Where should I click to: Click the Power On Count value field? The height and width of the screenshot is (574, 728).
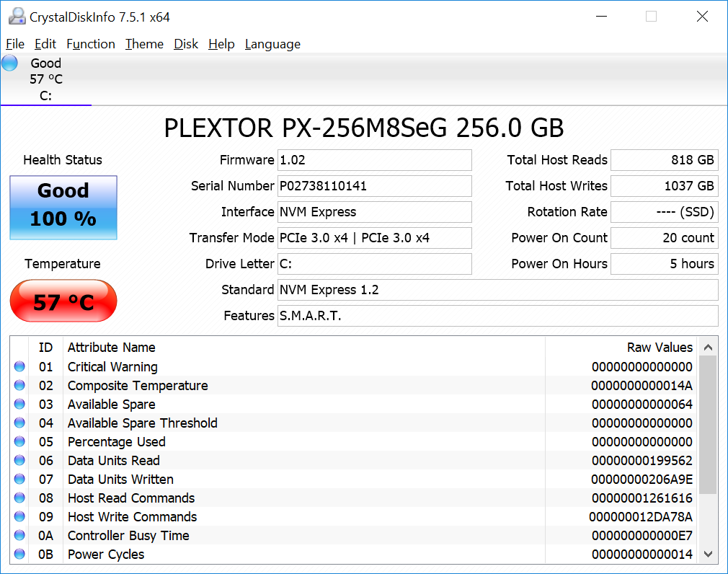(665, 238)
